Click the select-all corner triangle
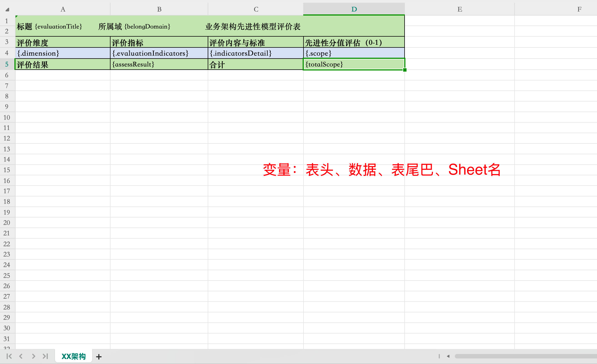 (7, 9)
